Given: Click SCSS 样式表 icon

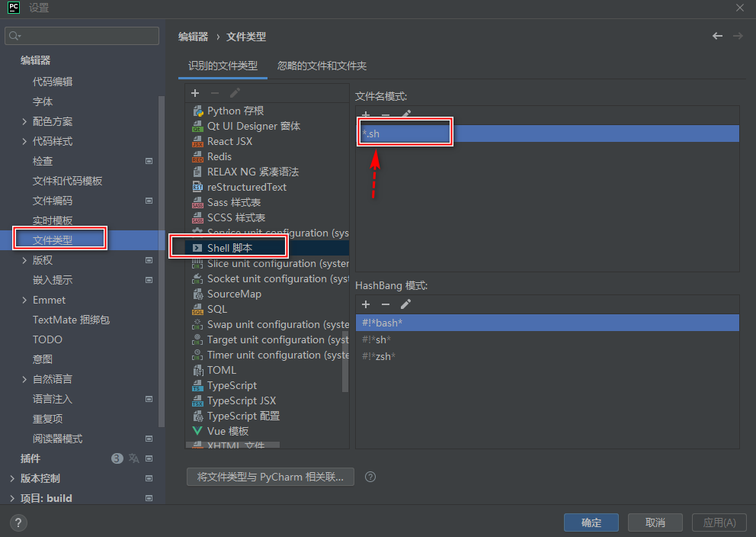Looking at the screenshot, I should 197,217.
